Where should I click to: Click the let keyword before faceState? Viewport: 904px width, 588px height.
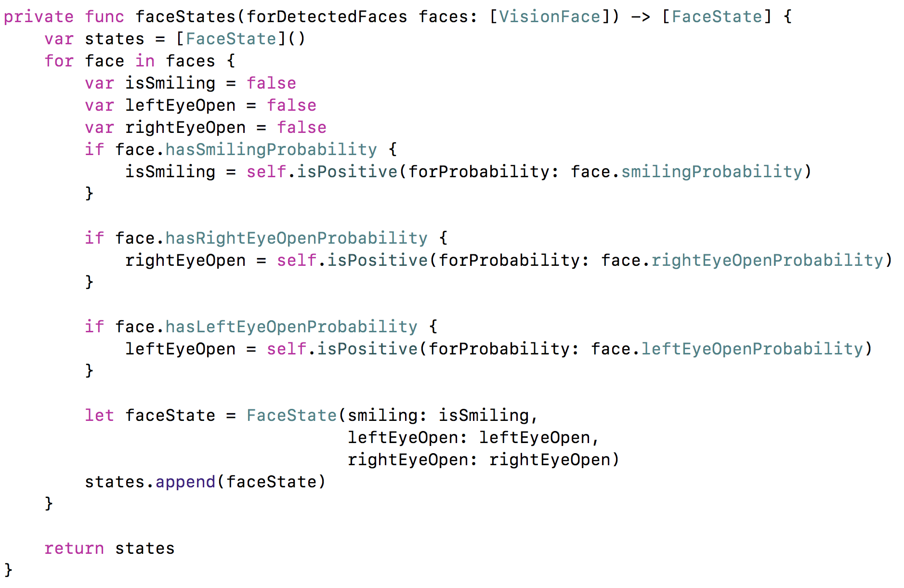pyautogui.click(x=99, y=416)
